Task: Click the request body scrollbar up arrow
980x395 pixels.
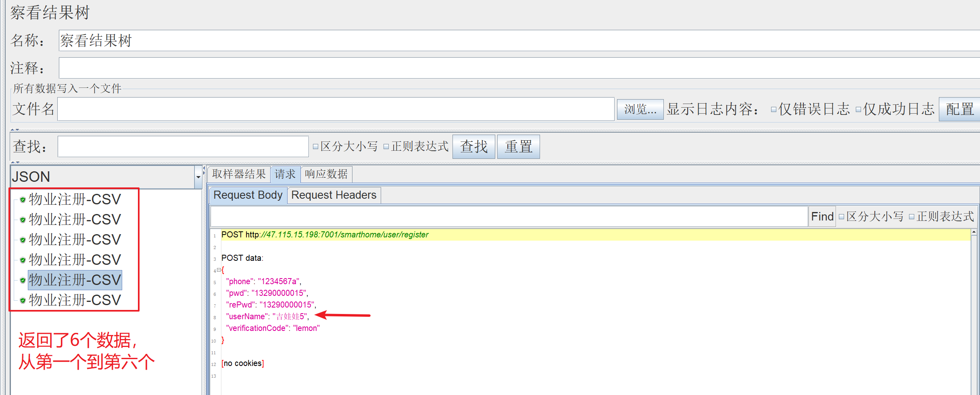Action: coord(974,232)
